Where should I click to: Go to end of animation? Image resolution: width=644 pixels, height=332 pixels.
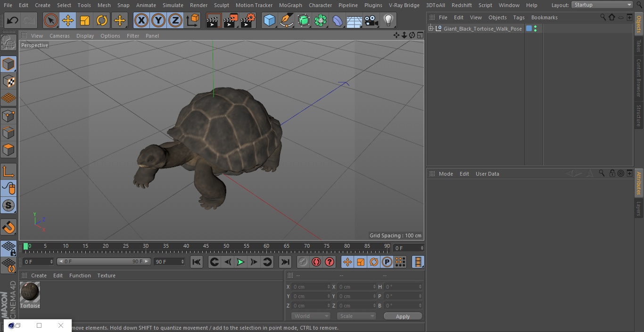click(x=285, y=262)
